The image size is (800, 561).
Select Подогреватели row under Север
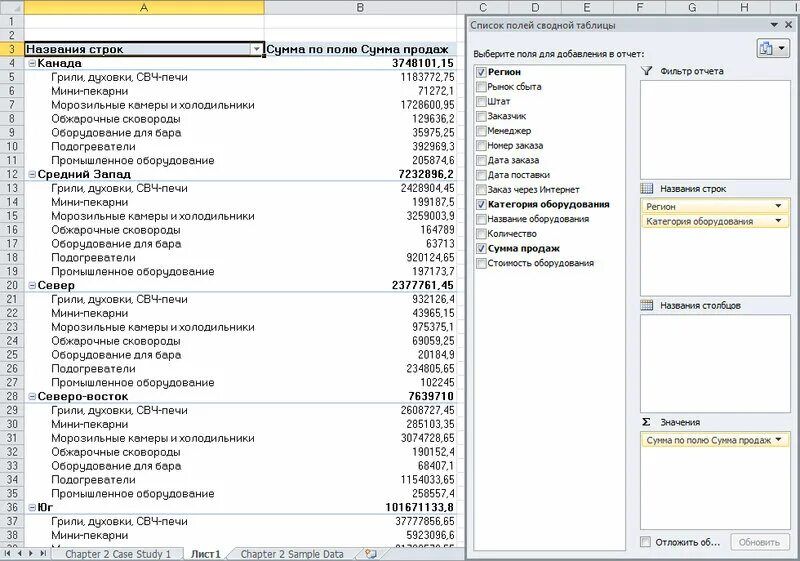point(144,369)
